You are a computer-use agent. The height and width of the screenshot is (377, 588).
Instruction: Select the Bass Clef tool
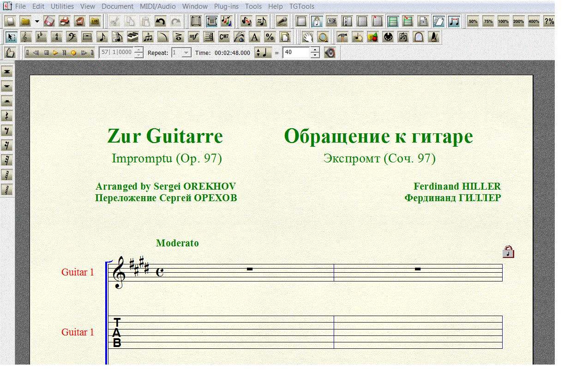72,37
